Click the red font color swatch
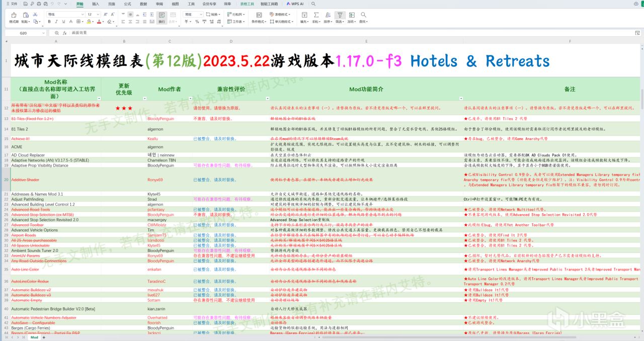The width and height of the screenshot is (644, 341). click(x=99, y=22)
